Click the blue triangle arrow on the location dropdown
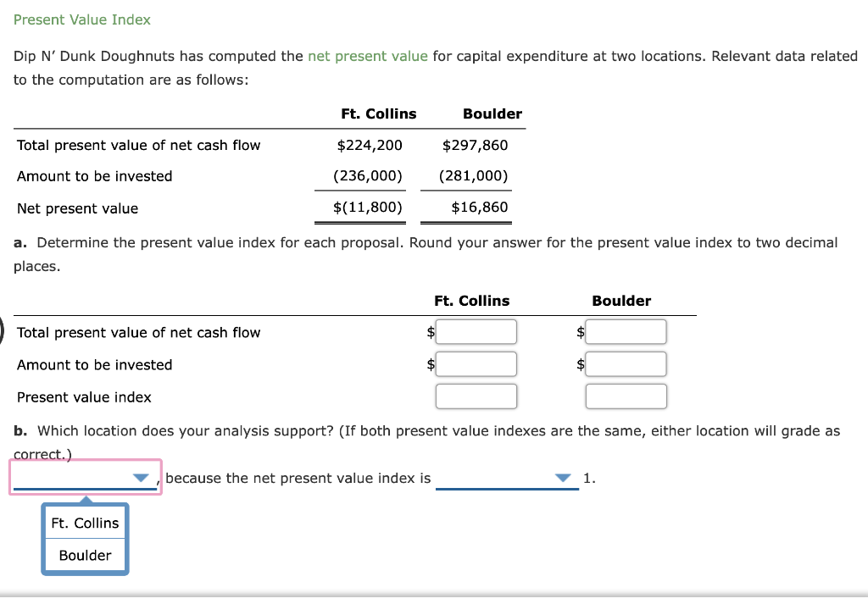This screenshot has width=868, height=604. point(141,478)
